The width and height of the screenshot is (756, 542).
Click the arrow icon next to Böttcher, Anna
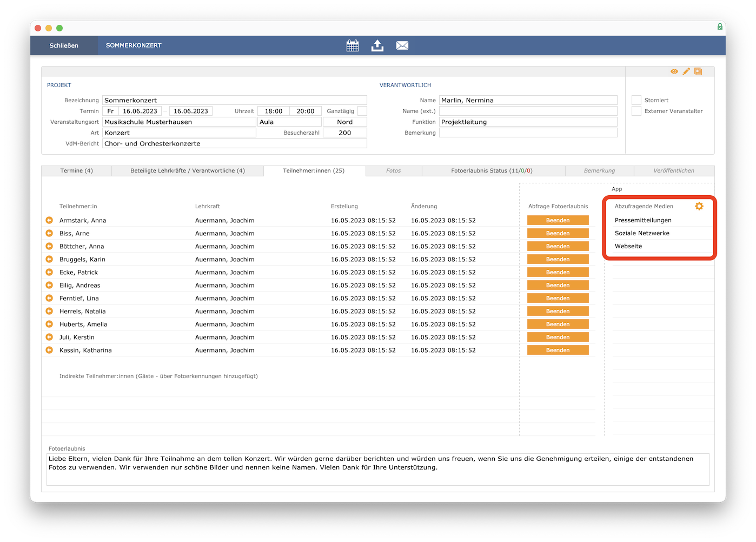coord(49,246)
